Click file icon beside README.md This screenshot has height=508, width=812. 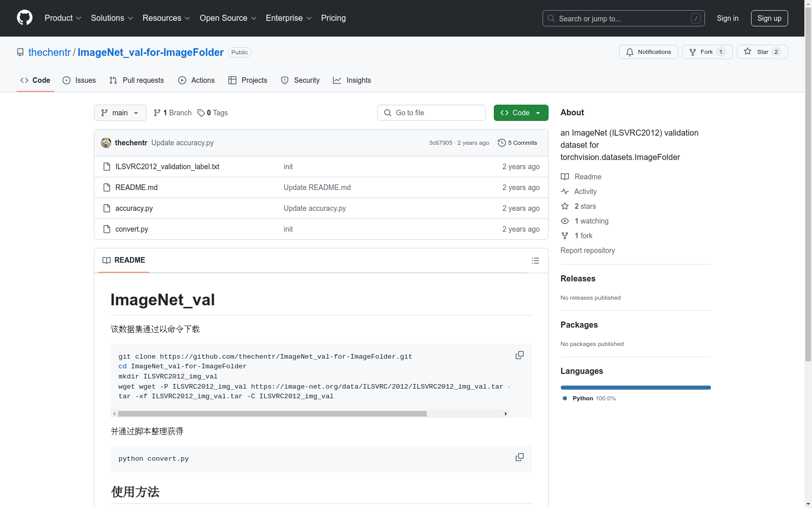click(x=107, y=187)
